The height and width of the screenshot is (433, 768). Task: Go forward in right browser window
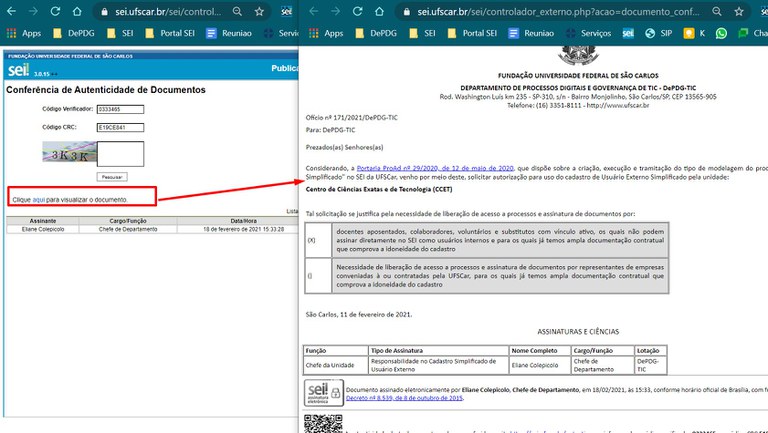335,11
